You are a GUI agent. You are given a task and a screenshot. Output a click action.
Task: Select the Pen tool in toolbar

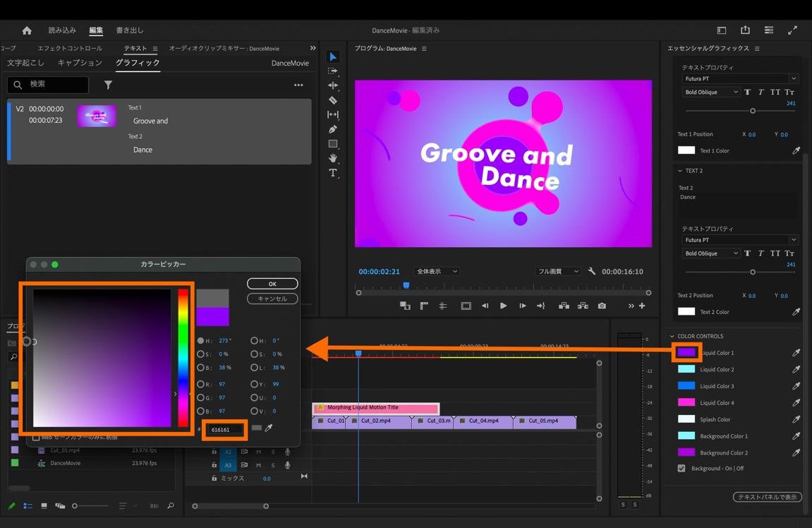[x=333, y=129]
